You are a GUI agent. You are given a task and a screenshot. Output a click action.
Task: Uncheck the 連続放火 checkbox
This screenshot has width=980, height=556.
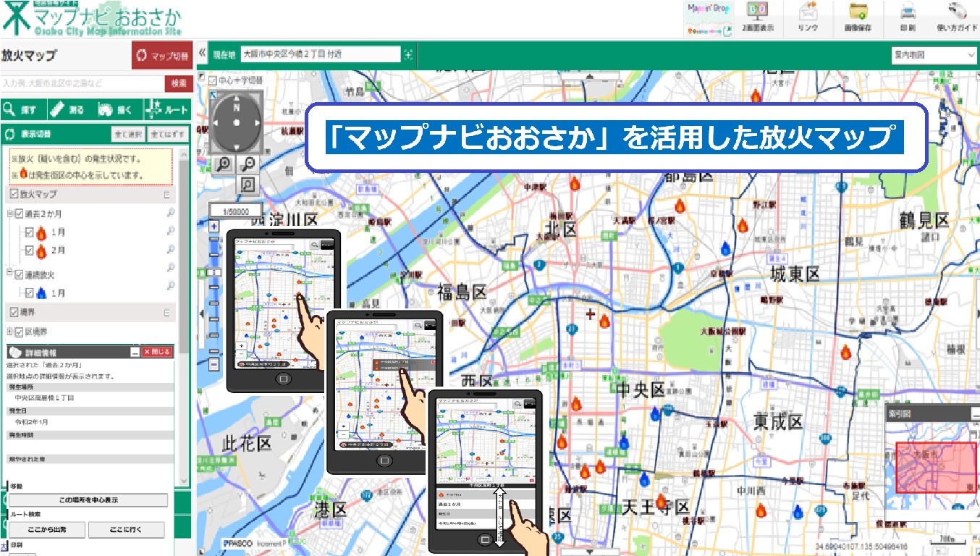coord(20,274)
